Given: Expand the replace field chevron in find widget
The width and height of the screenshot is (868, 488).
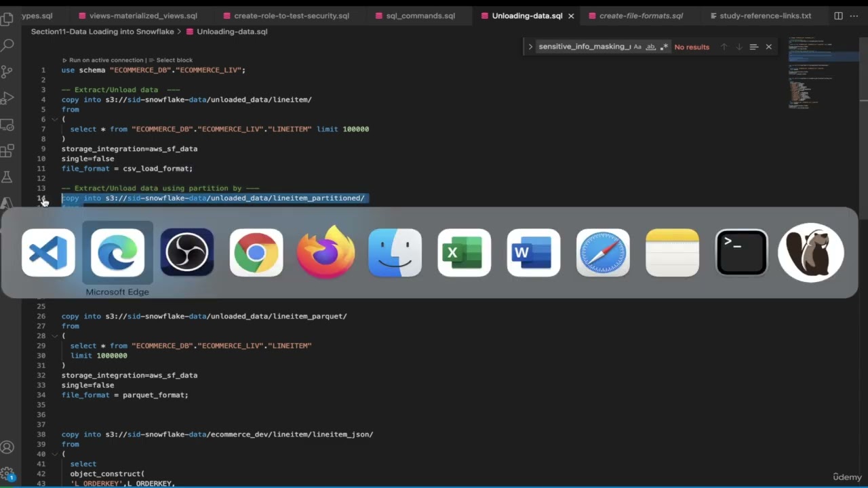Looking at the screenshot, I should 530,47.
